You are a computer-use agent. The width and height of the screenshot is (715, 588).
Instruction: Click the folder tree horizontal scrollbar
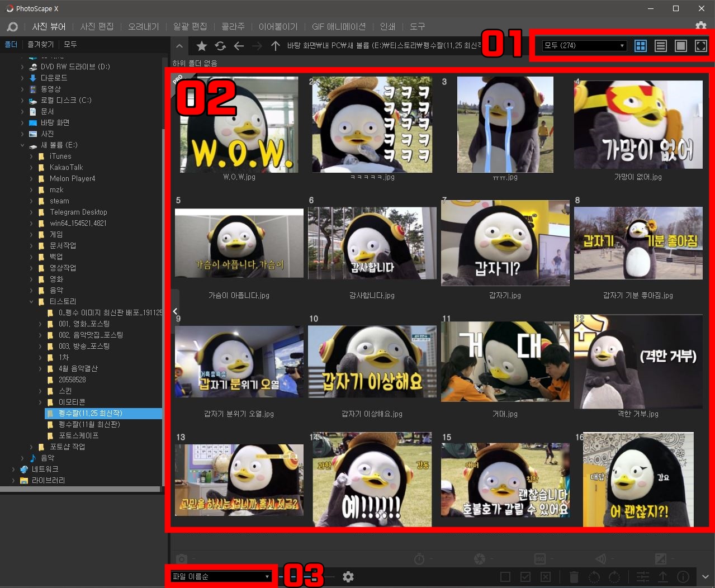[x=81, y=489]
